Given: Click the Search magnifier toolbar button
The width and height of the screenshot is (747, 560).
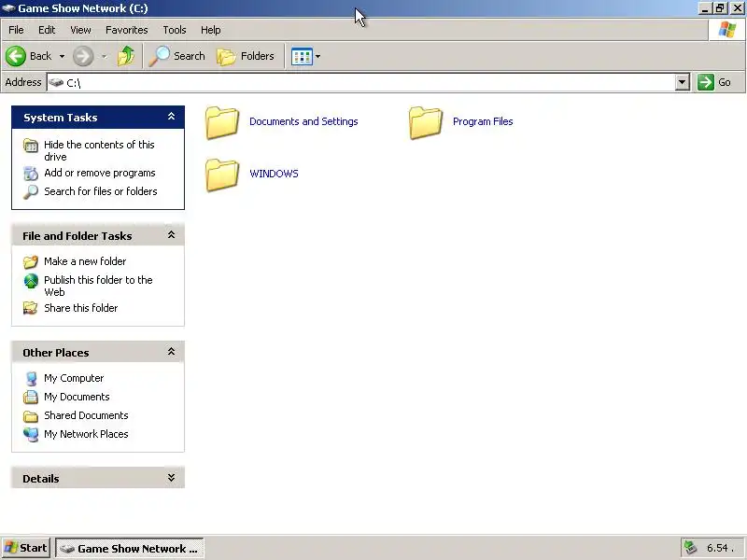Looking at the screenshot, I should (x=176, y=56).
